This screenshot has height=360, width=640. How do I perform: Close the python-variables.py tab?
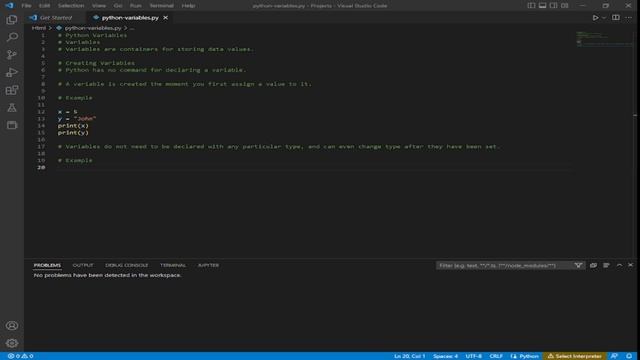click(x=165, y=18)
